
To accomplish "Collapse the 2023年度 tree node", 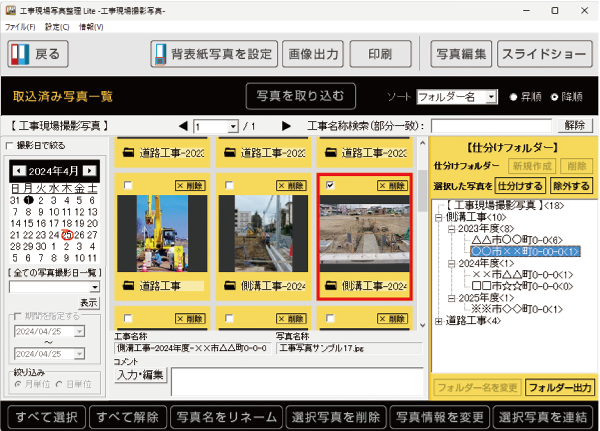I will coord(452,229).
